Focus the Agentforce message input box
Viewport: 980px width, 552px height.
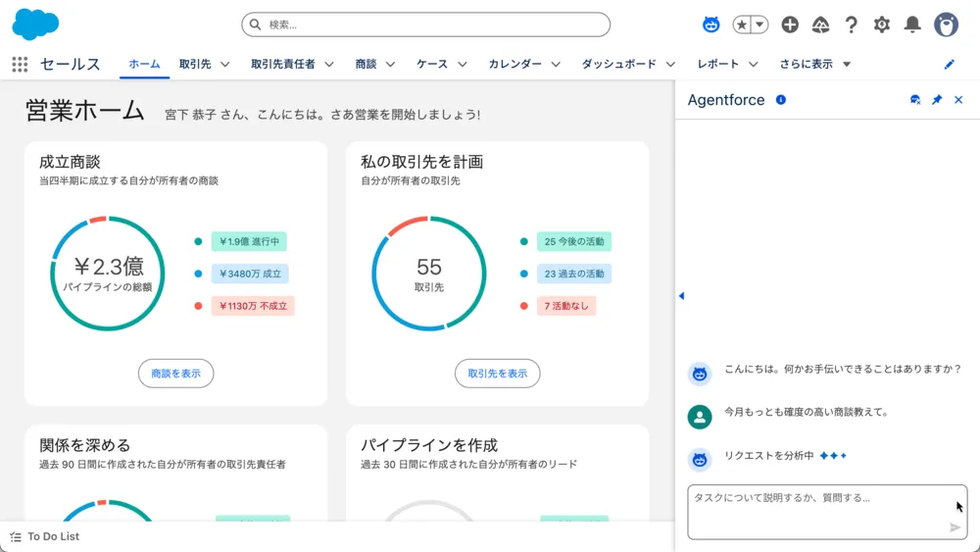(x=827, y=512)
